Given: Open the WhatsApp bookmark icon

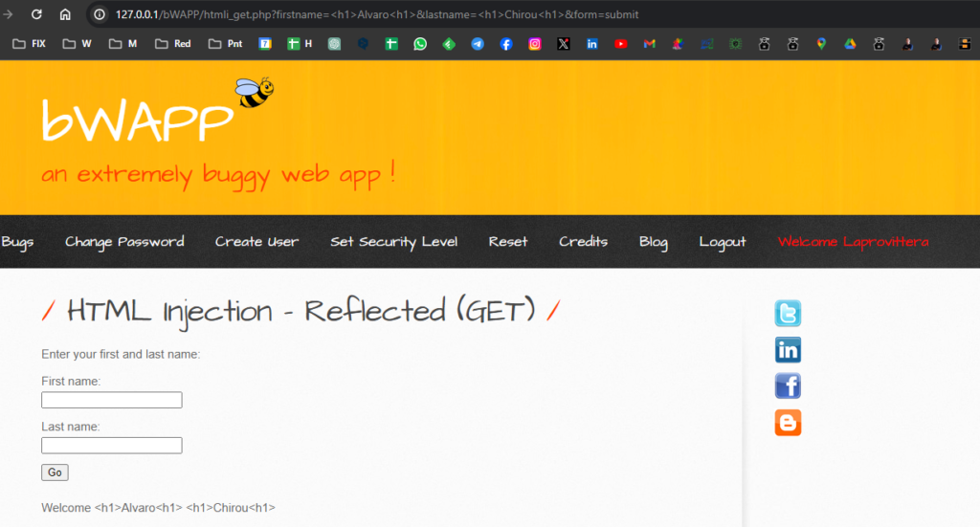Looking at the screenshot, I should pyautogui.click(x=420, y=44).
